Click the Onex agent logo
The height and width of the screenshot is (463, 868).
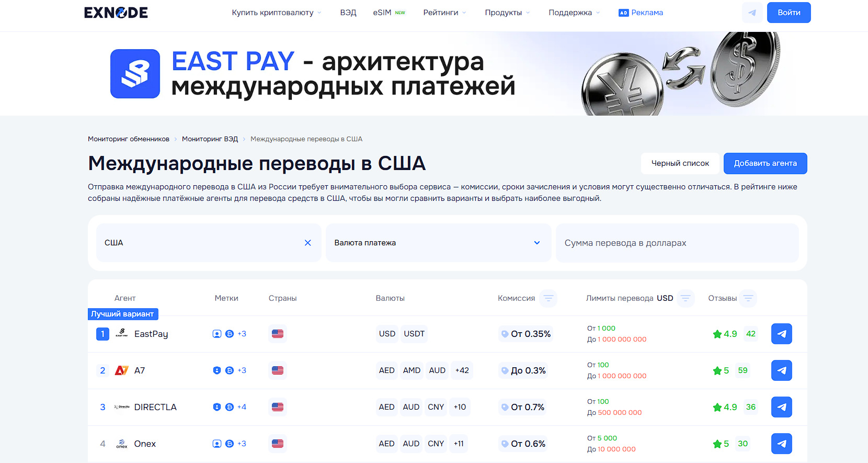pos(122,444)
